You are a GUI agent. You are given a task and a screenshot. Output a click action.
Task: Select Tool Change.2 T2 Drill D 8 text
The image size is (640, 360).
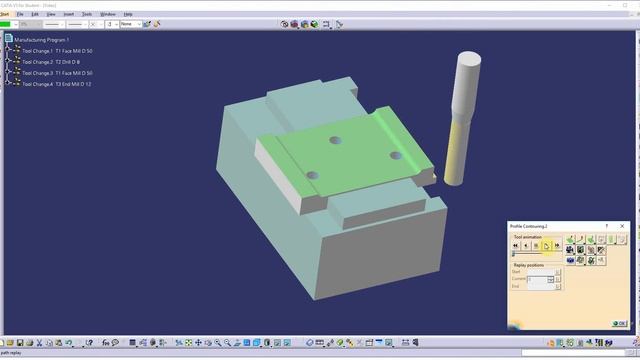point(51,62)
